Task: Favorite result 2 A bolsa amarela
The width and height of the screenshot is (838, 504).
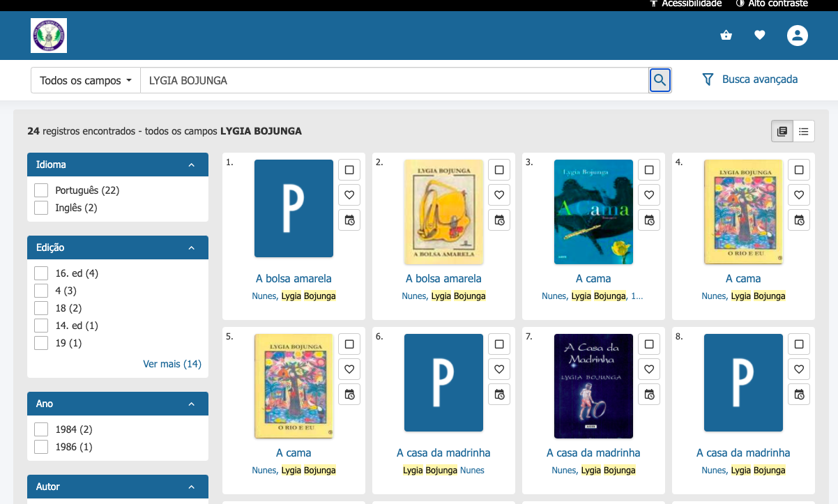Action: click(499, 194)
